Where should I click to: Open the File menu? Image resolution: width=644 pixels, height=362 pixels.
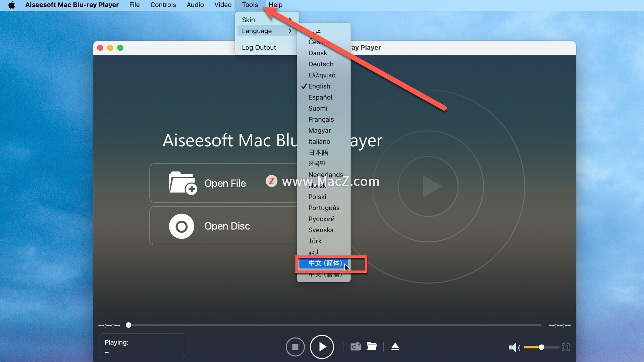134,5
